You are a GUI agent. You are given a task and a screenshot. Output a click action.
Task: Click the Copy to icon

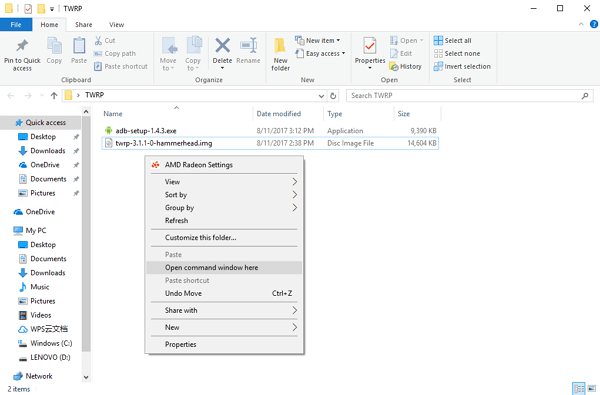coord(194,45)
